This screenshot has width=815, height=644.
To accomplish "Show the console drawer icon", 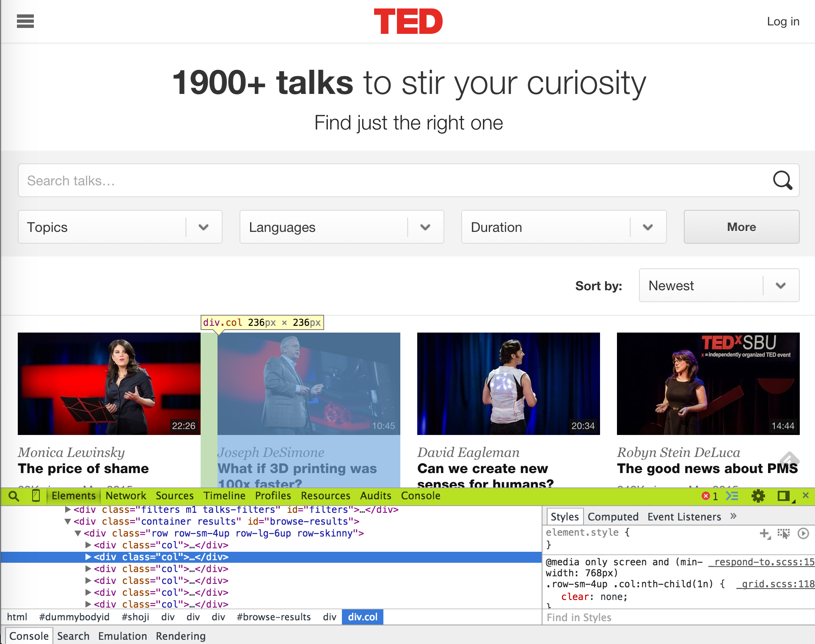I will [x=732, y=496].
